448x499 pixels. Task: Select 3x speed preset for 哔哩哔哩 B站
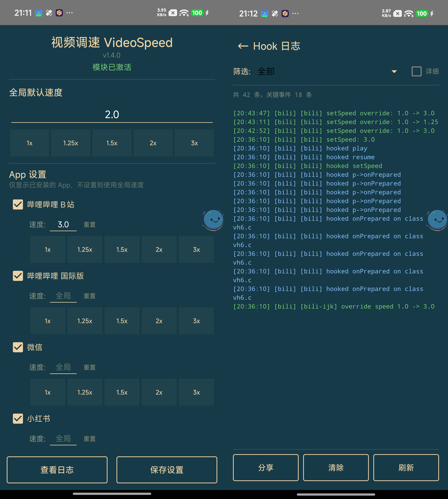(196, 249)
